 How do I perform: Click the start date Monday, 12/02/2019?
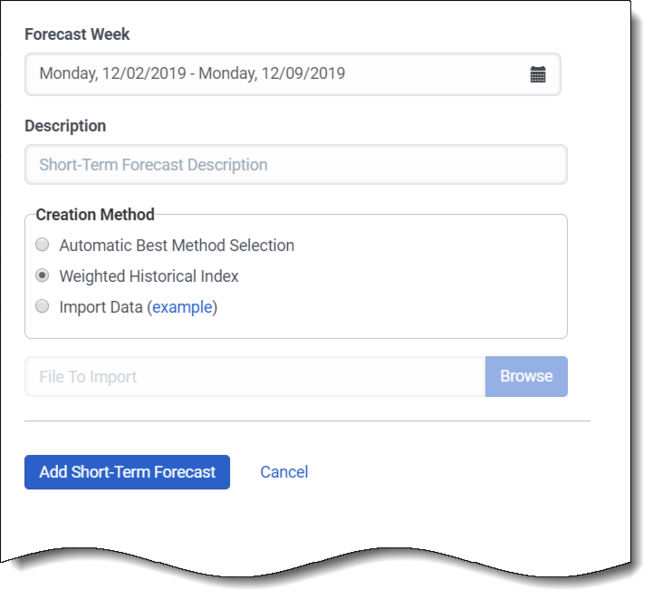[x=112, y=74]
